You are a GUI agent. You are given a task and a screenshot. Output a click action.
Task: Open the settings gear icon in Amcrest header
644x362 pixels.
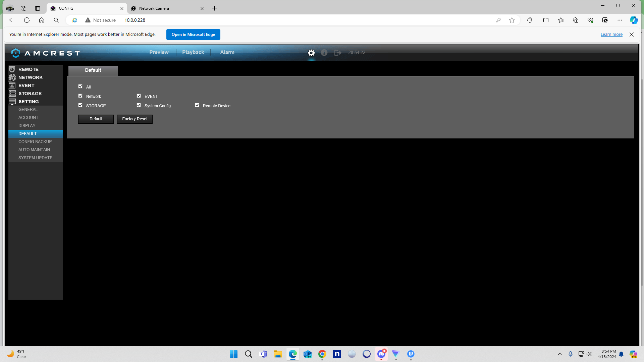pyautogui.click(x=311, y=53)
